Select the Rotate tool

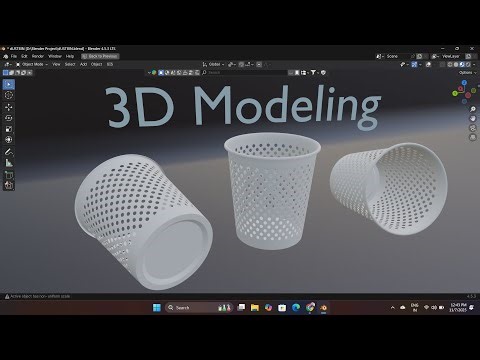coord(9,118)
